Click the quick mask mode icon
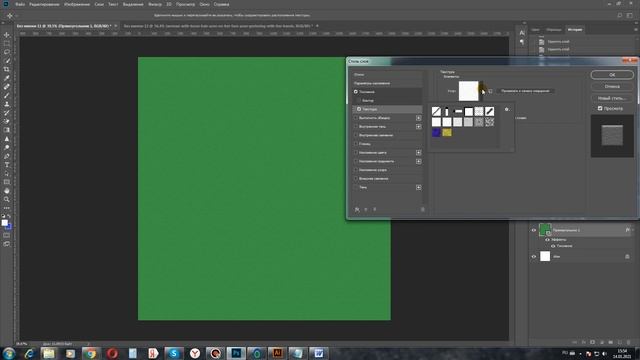The height and width of the screenshot is (360, 640). click(x=7, y=236)
